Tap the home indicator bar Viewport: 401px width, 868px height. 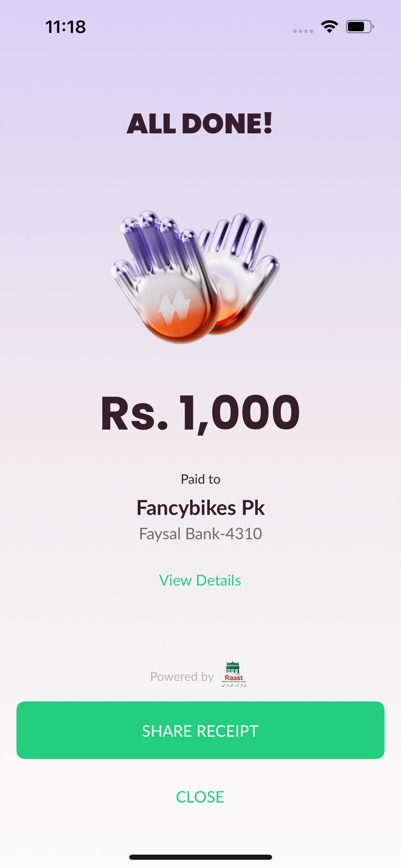tap(200, 857)
